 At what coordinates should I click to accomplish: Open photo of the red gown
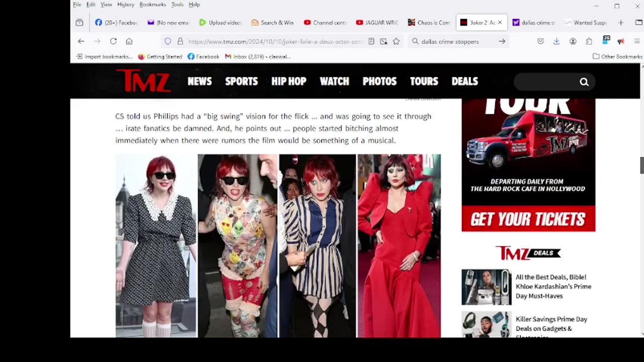399,246
